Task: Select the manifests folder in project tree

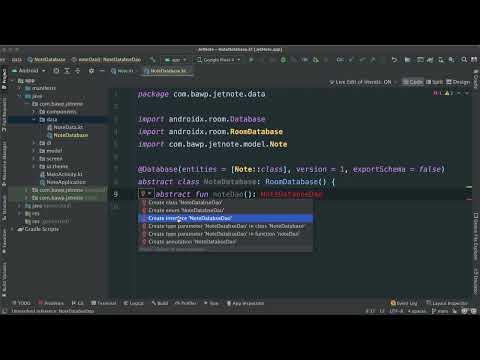Action: click(x=41, y=88)
